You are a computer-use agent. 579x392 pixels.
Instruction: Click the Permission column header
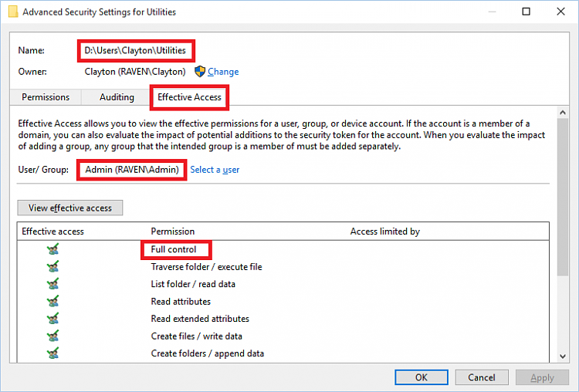(x=172, y=231)
